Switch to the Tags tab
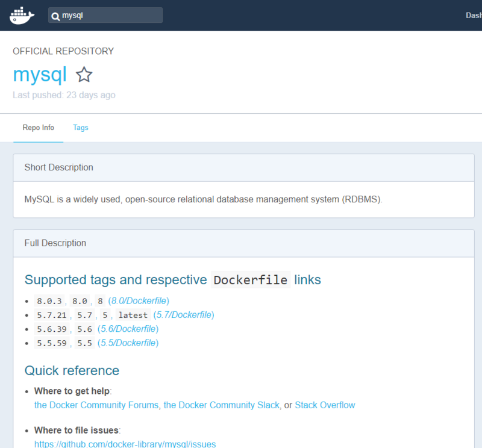Image resolution: width=482 pixels, height=448 pixels. click(x=81, y=128)
